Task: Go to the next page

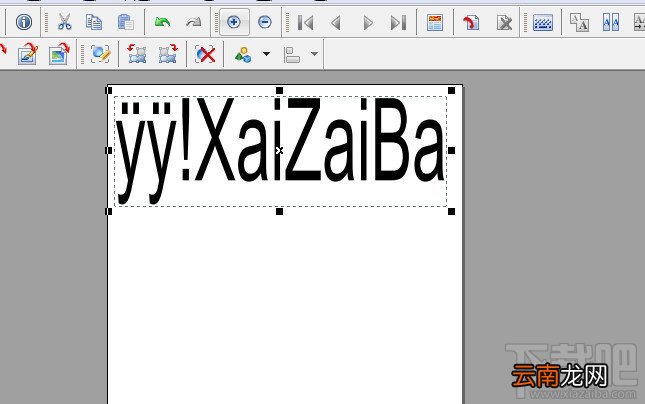Action: tap(368, 23)
